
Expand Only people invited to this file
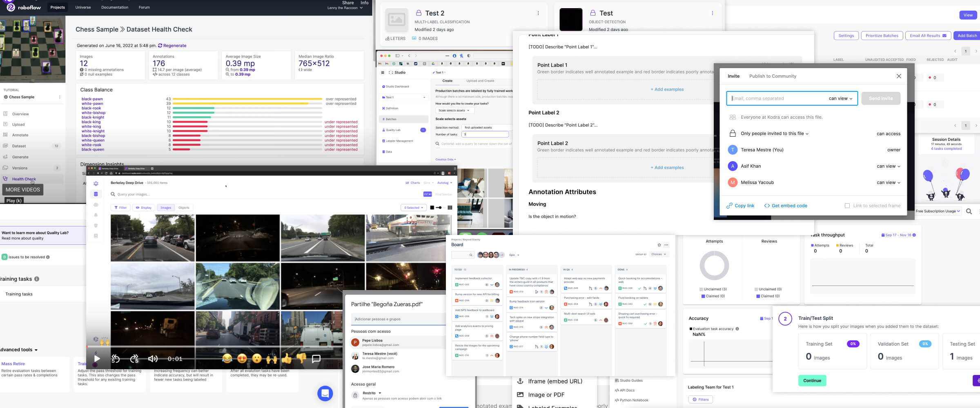[775, 133]
